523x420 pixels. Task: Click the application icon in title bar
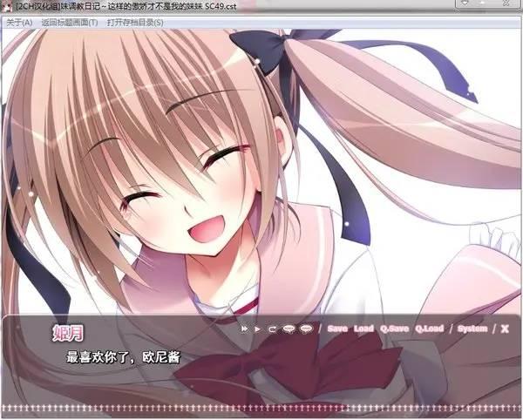[x=6, y=7]
